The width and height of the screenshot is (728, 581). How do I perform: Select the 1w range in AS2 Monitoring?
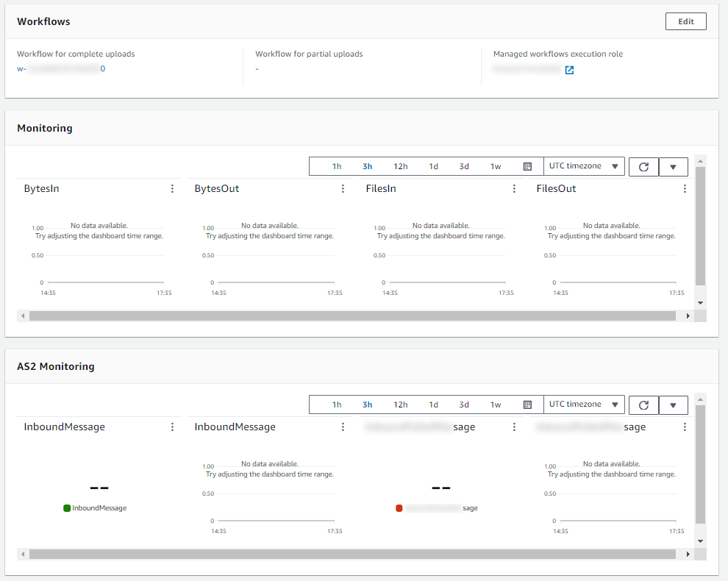pos(496,404)
